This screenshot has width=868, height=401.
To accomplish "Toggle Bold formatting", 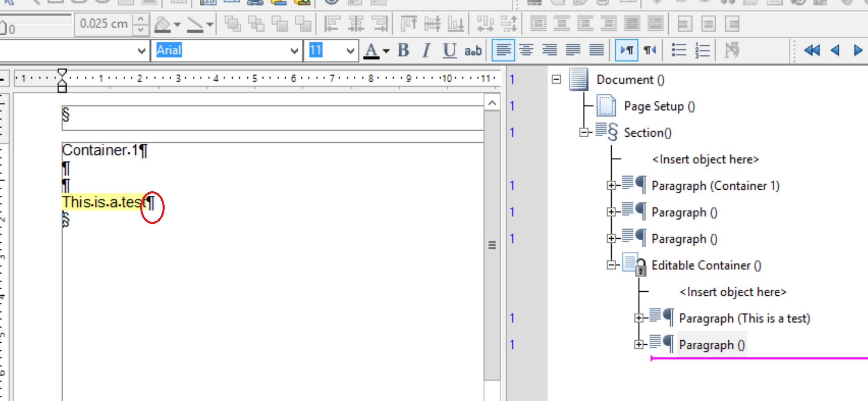I will pyautogui.click(x=403, y=51).
